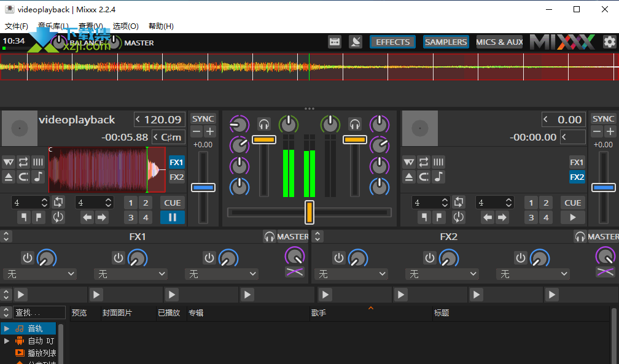The height and width of the screenshot is (364, 619).
Task: Expand the 音轨 library tree item
Action: click(x=6, y=328)
